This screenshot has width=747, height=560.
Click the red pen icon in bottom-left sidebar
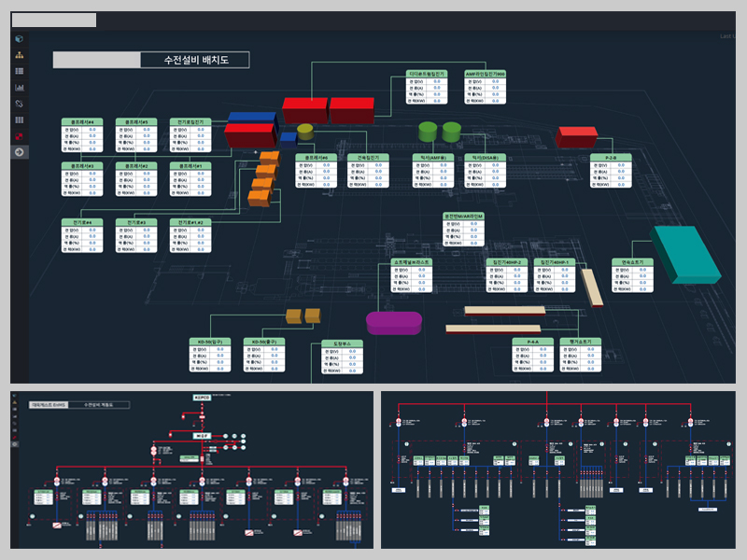(14, 437)
